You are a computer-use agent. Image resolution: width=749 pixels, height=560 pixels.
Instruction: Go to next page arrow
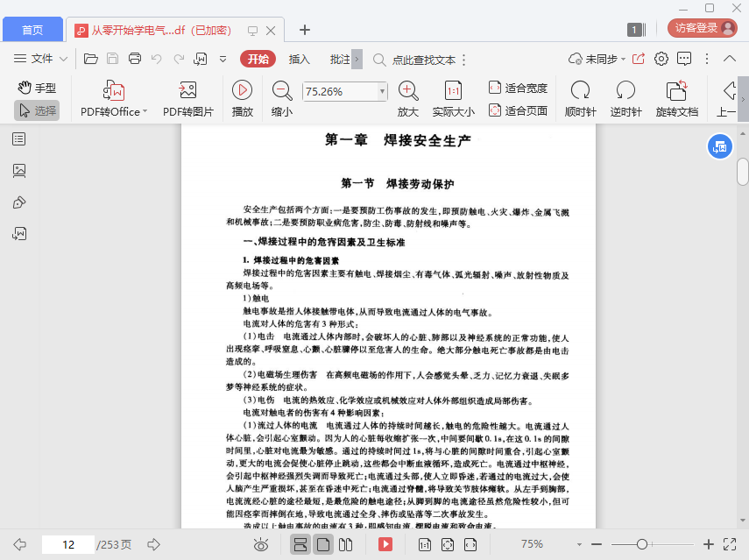(x=154, y=544)
